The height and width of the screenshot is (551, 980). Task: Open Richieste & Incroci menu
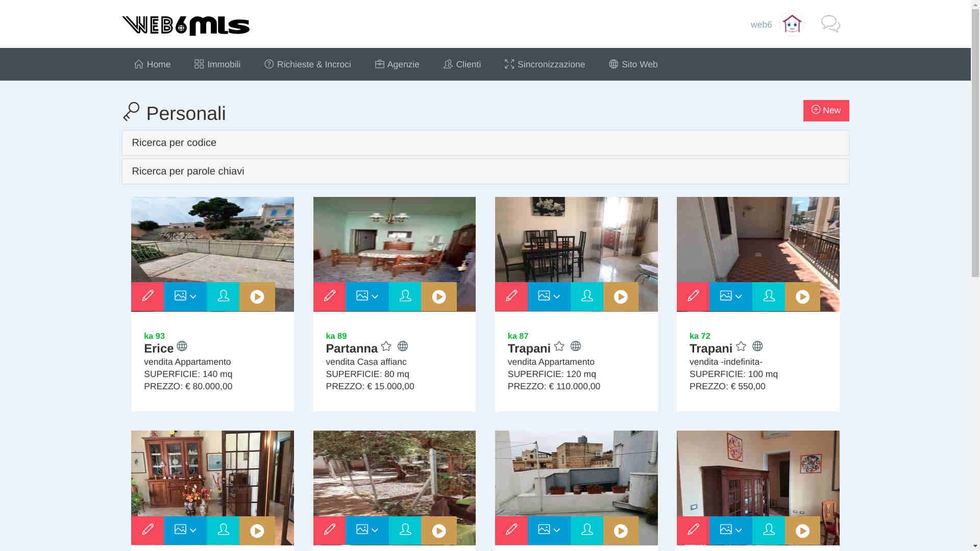[x=308, y=64]
